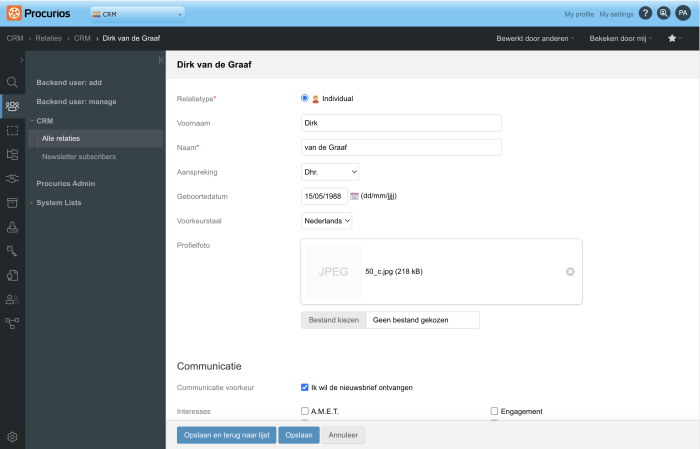Open the structure tree sidebar icon

point(12,154)
